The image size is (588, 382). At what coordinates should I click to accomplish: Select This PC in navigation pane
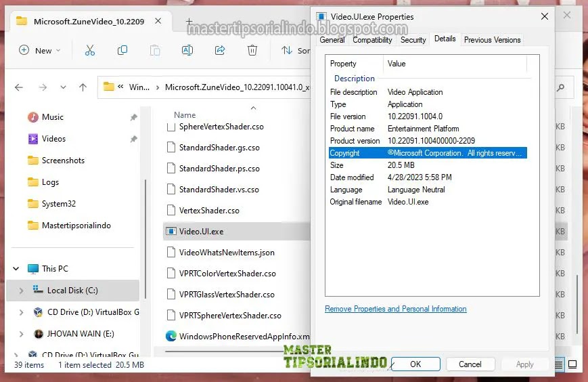55,269
